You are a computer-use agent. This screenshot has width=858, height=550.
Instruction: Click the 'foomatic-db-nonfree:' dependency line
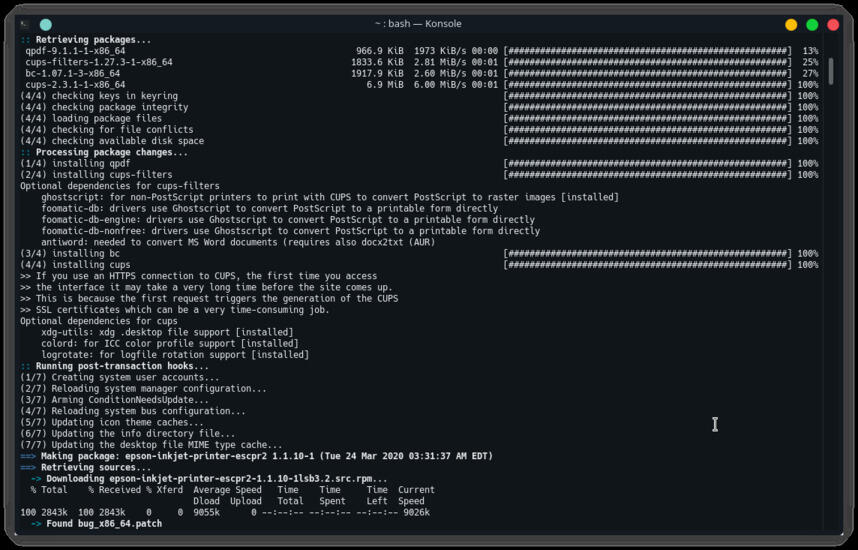291,231
